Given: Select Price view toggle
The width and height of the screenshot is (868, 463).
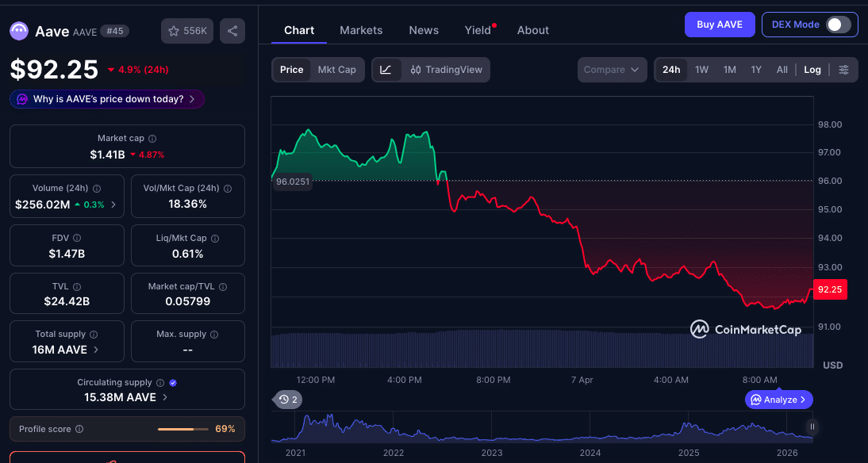Looking at the screenshot, I should tap(292, 70).
